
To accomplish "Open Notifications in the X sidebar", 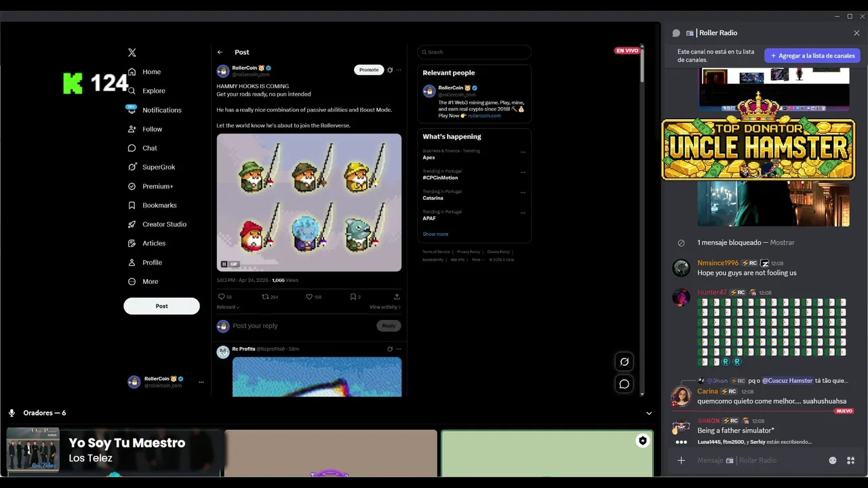I will (155, 110).
